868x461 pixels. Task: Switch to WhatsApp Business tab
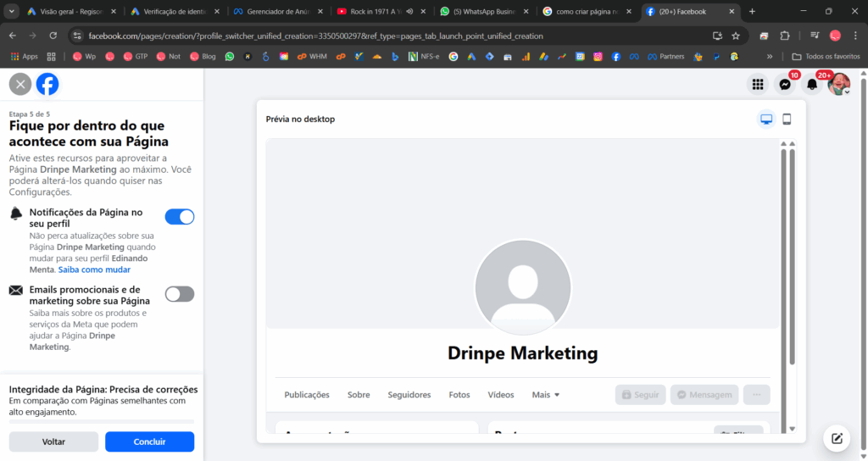coord(484,11)
